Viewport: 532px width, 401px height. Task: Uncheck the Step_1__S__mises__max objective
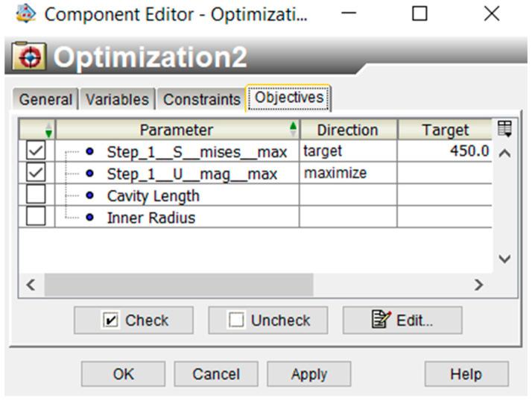(35, 151)
